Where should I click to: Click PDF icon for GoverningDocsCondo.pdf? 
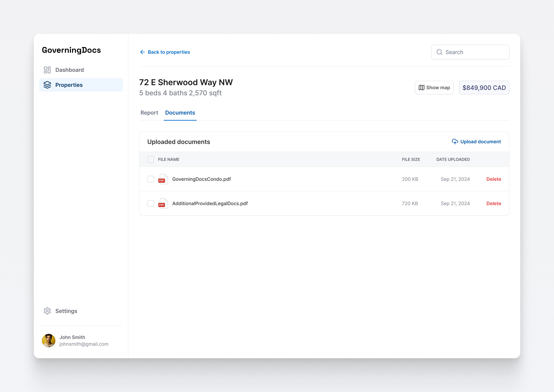click(x=163, y=179)
